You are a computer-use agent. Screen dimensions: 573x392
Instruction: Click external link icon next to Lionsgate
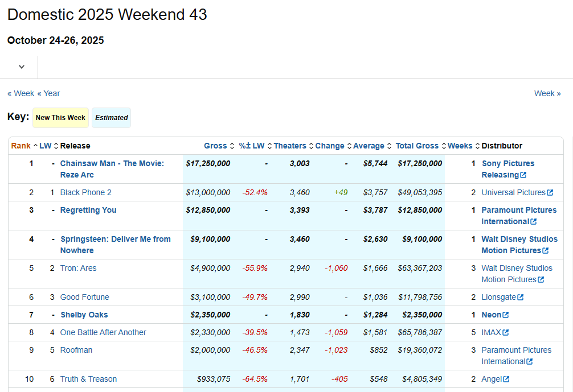click(520, 298)
